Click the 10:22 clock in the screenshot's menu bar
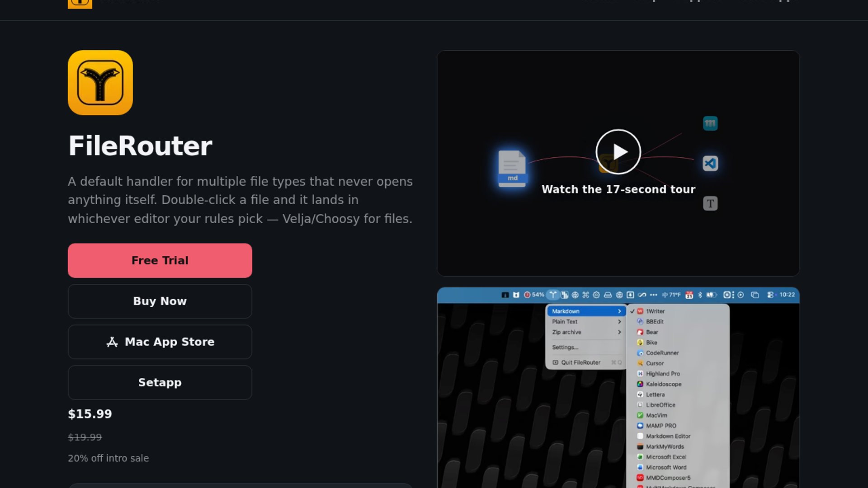 tap(787, 295)
